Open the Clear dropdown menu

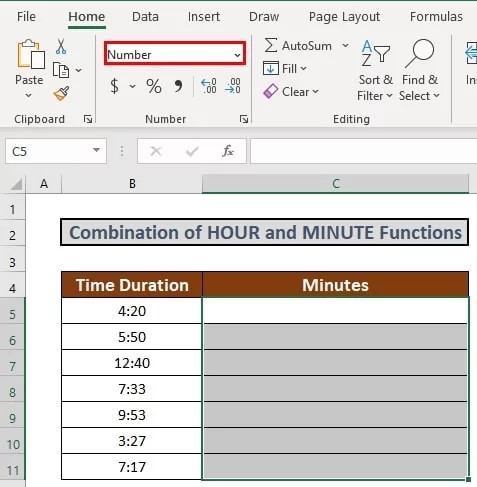coord(291,92)
